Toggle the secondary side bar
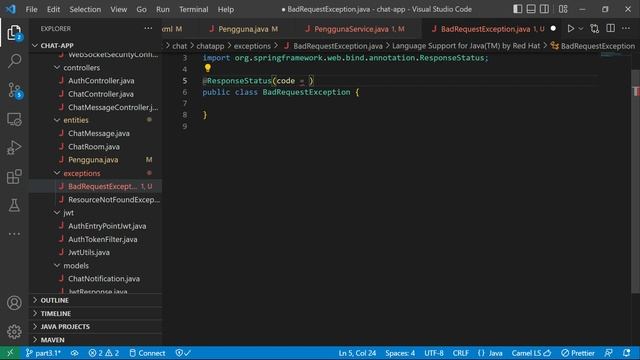 pyautogui.click(x=544, y=9)
